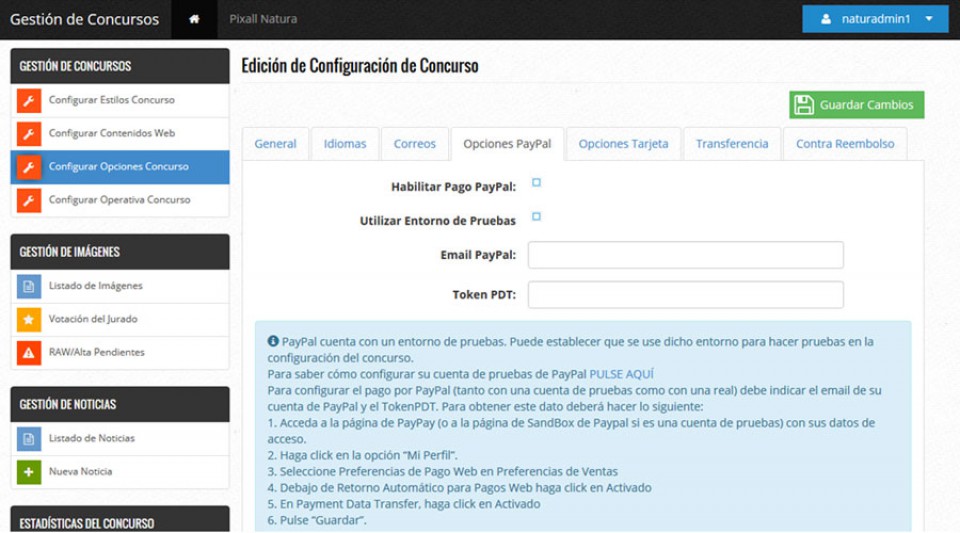Click the info icon in the PayPal notice
This screenshot has width=960, height=533.
(273, 341)
